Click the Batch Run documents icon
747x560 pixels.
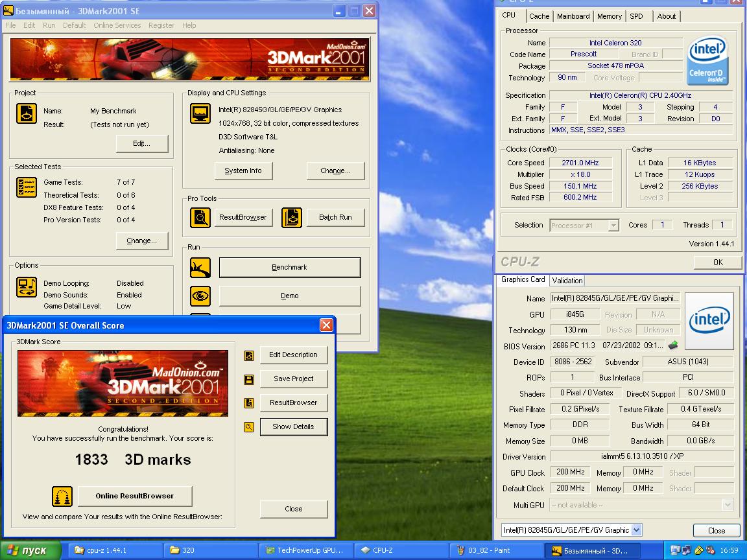(x=292, y=218)
